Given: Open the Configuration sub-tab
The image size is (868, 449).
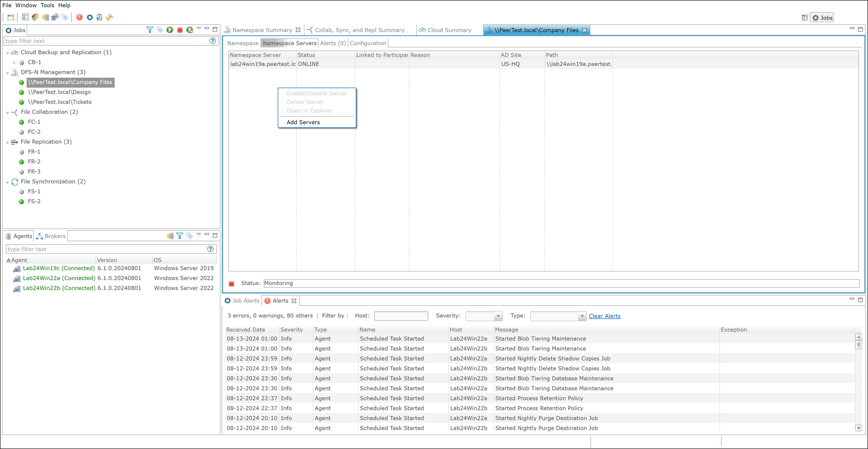Looking at the screenshot, I should pyautogui.click(x=368, y=43).
